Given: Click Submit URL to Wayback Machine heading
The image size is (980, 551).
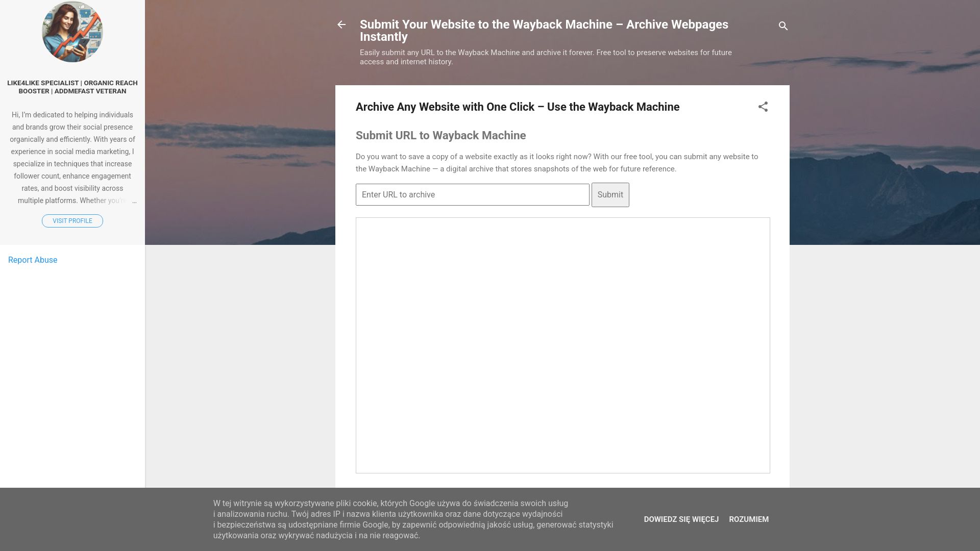Looking at the screenshot, I should pos(440,135).
